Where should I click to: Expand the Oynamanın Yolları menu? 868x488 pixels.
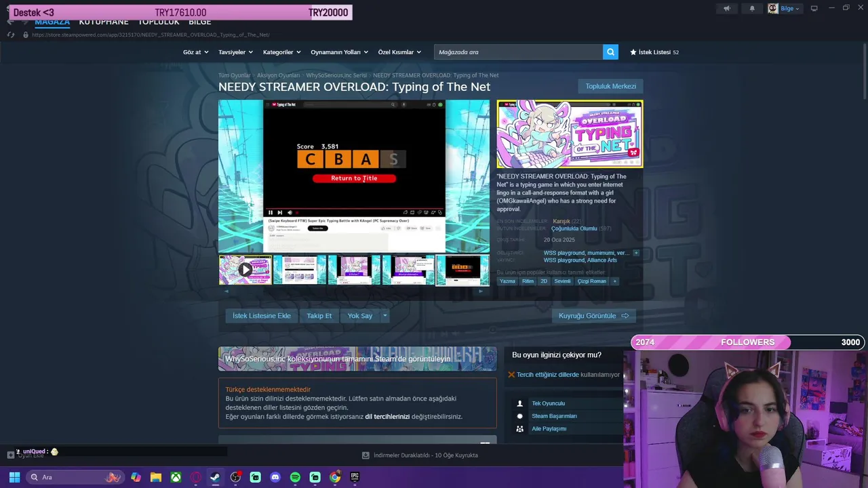coord(339,52)
